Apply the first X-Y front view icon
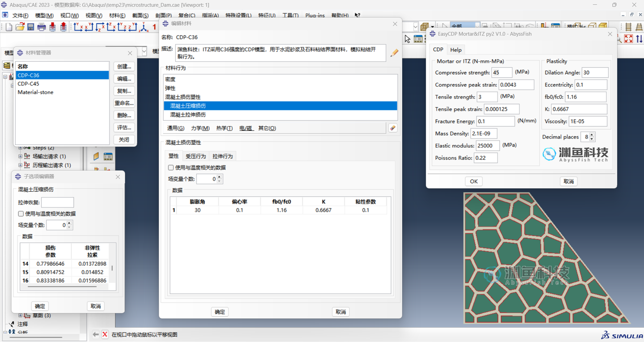This screenshot has height=342, width=644. coord(78,27)
